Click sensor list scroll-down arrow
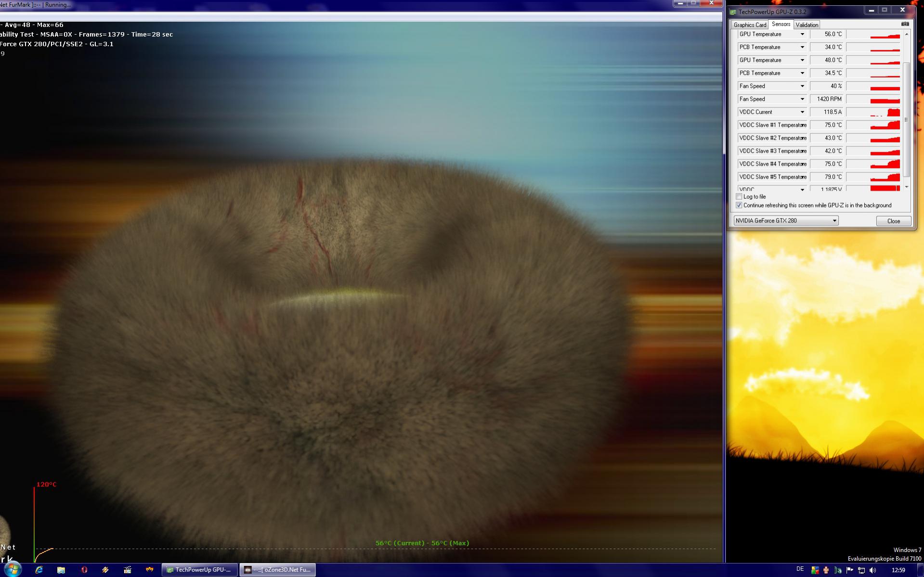 (907, 187)
